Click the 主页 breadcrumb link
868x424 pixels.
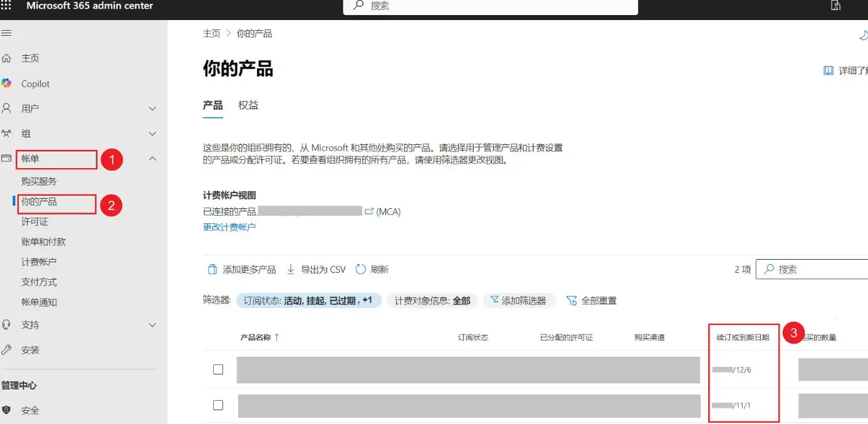212,33
